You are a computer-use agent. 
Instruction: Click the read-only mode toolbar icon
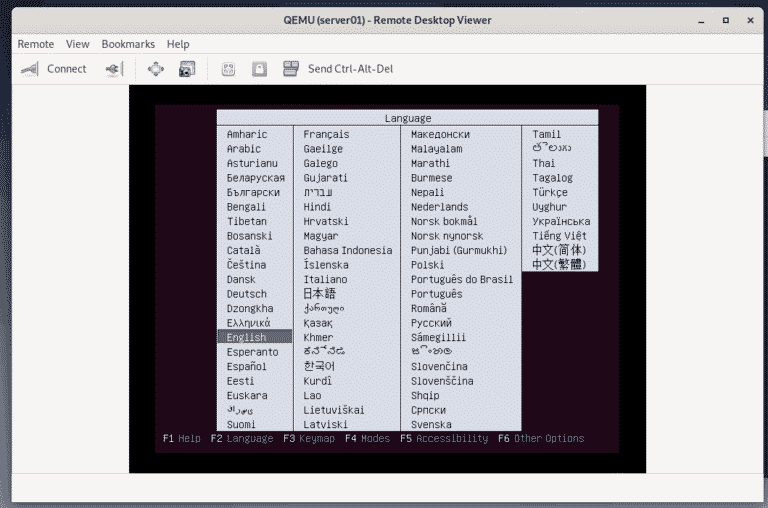pyautogui.click(x=259, y=69)
